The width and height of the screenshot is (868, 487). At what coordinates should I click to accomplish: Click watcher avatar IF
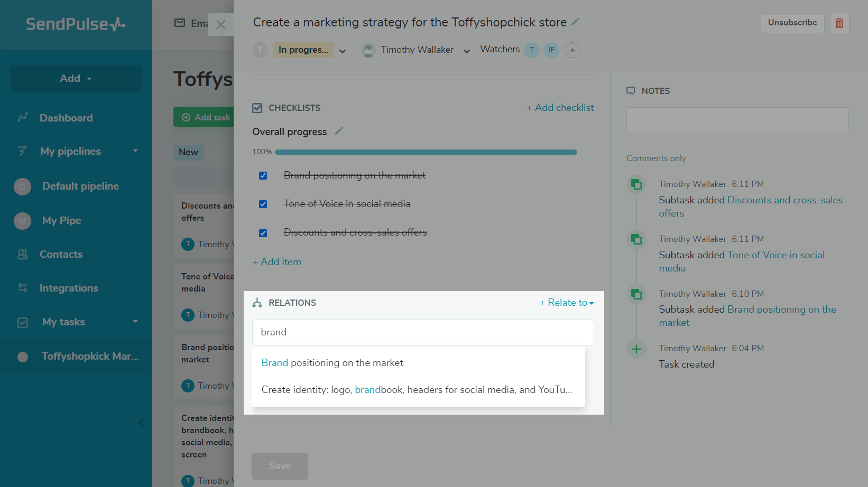pyautogui.click(x=551, y=50)
